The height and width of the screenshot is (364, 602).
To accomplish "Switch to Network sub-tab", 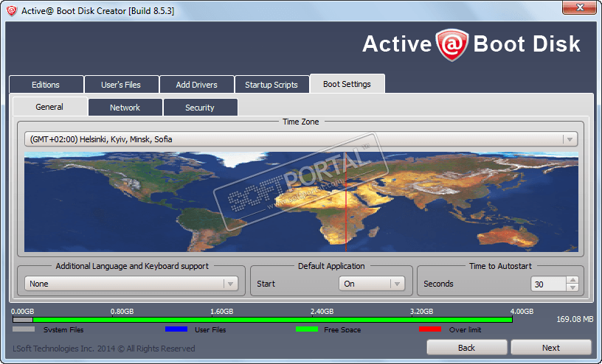I will (125, 108).
